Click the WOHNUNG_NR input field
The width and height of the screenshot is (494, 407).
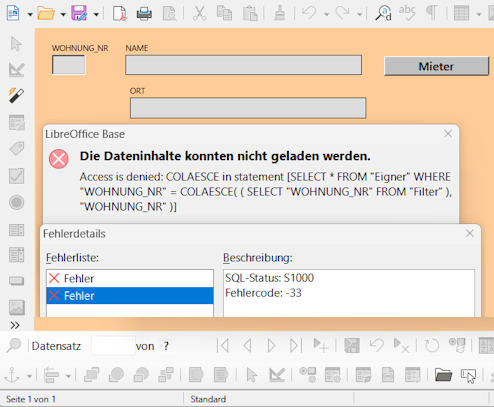[69, 65]
